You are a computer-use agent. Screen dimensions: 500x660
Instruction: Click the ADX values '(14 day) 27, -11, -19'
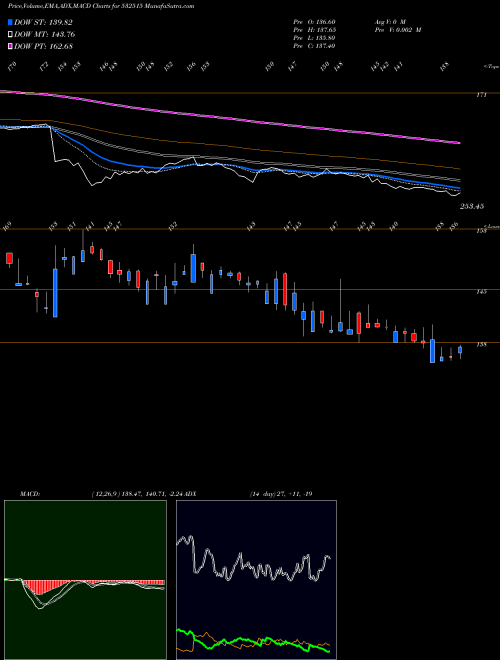(281, 494)
